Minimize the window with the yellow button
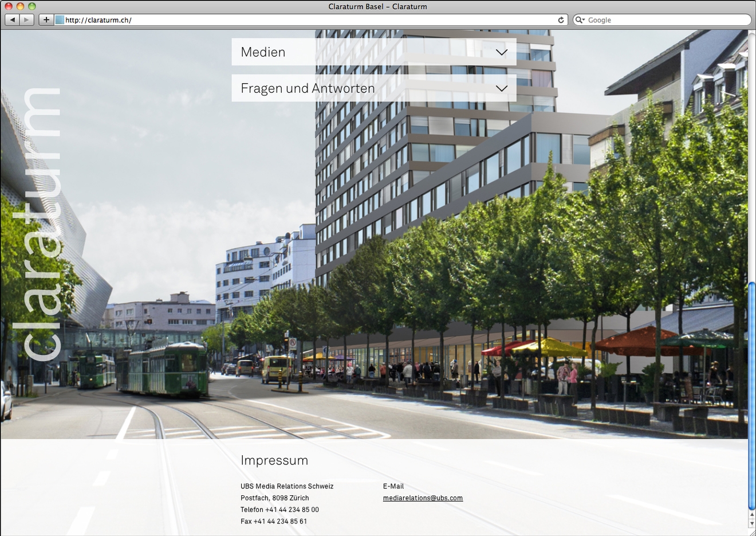Image resolution: width=756 pixels, height=536 pixels. 20,6
